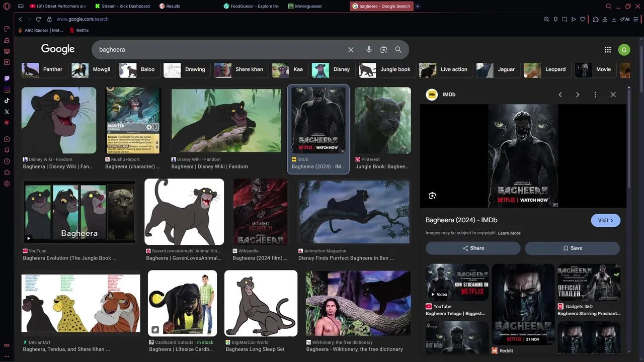Image resolution: width=644 pixels, height=362 pixels.
Task: Add page to bookmarks heart icon
Action: click(x=583, y=19)
